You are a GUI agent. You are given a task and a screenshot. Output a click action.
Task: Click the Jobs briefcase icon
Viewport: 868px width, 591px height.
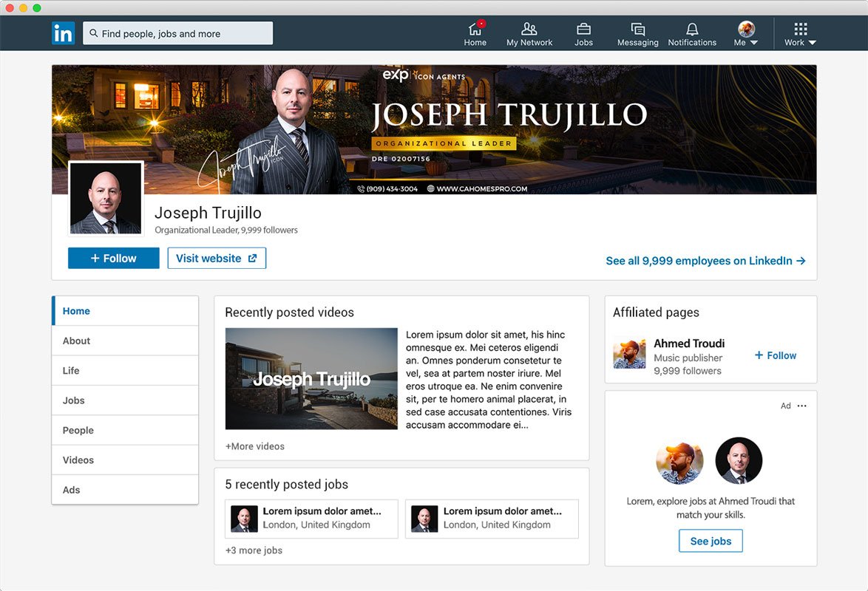click(583, 30)
